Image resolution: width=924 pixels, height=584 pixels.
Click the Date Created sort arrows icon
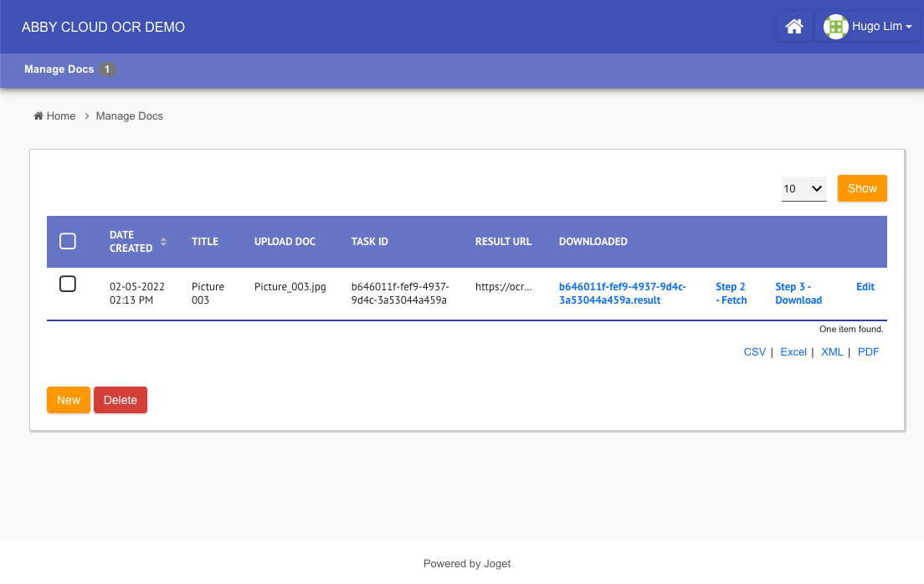click(163, 242)
